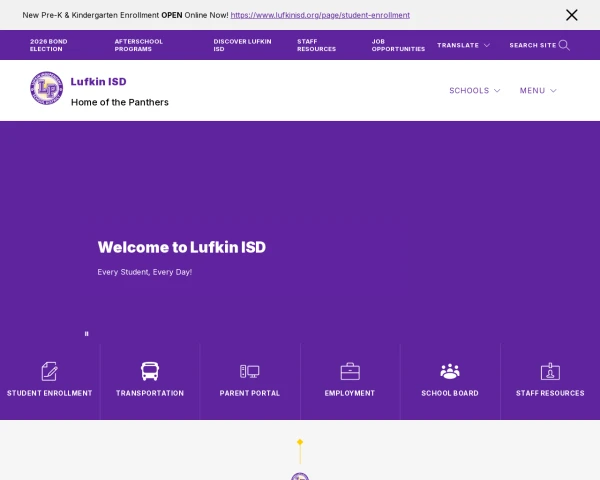Click the Parent Portal computer icon
This screenshot has width=600, height=480.
click(250, 371)
